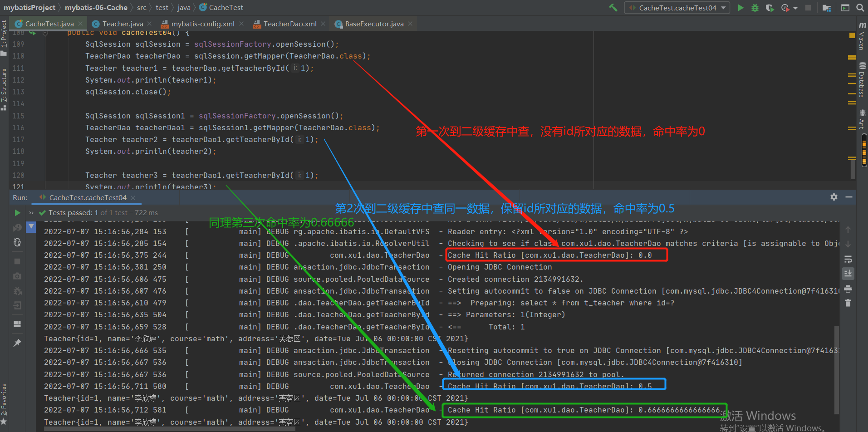The width and height of the screenshot is (868, 432).
Task: Select the CacheTest.cacheTest04 Run panel tab
Action: point(88,197)
